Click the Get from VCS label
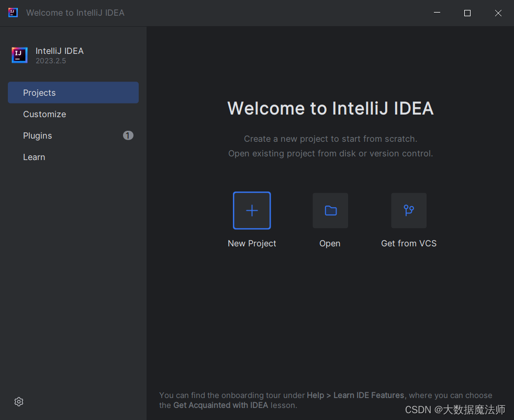This screenshot has width=514, height=420. 409,243
